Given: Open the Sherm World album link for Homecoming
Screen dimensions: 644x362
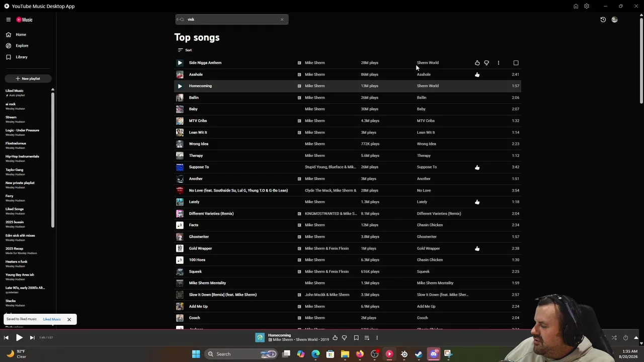Looking at the screenshot, I should (x=428, y=86).
